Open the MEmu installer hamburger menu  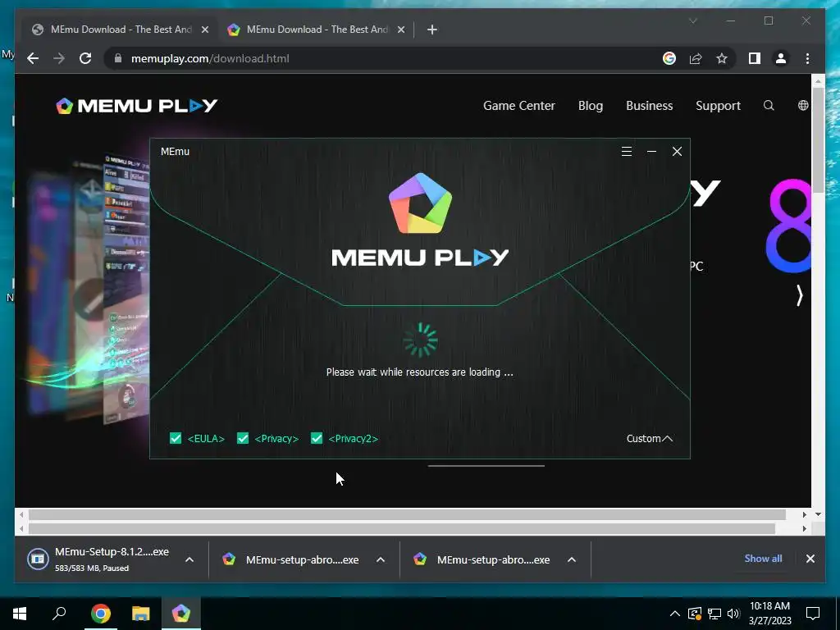[x=626, y=152]
